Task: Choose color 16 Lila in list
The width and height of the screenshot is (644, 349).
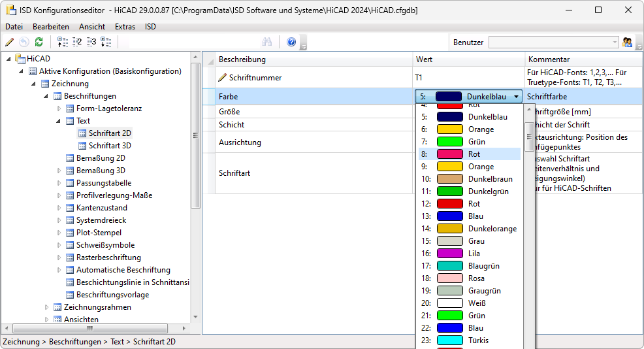Action: point(470,253)
